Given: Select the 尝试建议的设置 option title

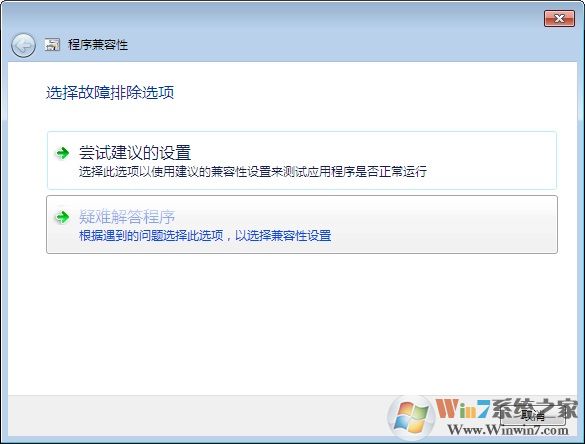Looking at the screenshot, I should pos(135,153).
